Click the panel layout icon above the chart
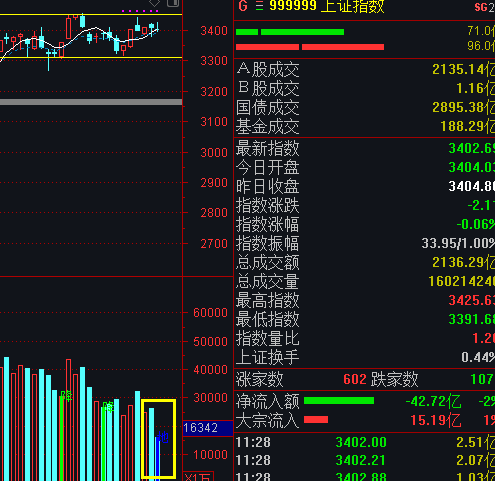495x481 pixels. [173, 3]
